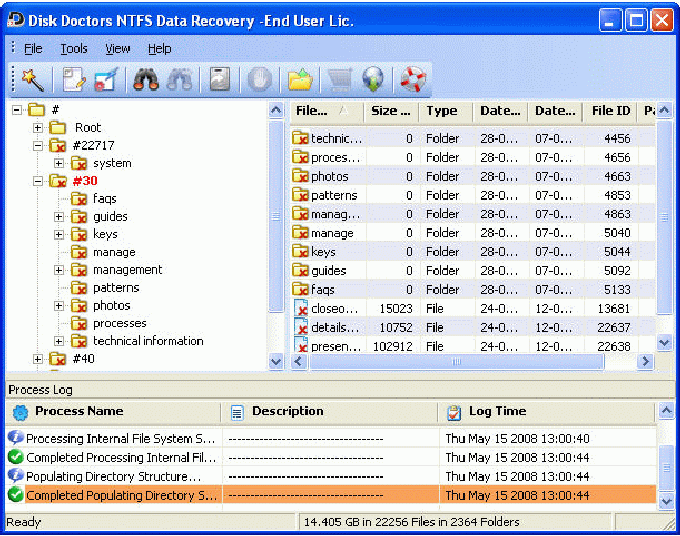Expand the keys folder in tree
680x536 pixels.
[59, 235]
